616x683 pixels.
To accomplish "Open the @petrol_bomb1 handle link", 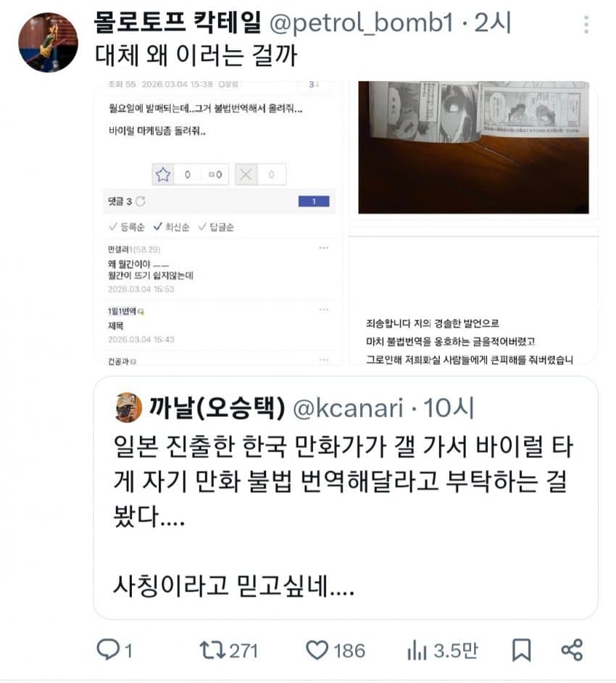I will click(x=362, y=22).
